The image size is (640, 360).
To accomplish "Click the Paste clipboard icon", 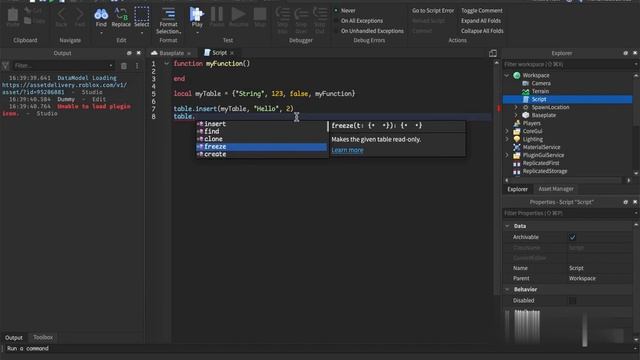I will pos(13,15).
